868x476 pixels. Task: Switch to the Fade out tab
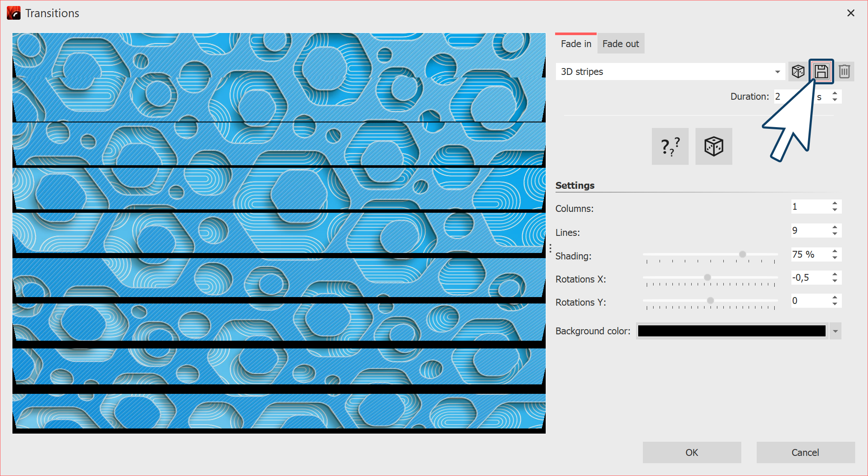(620, 44)
